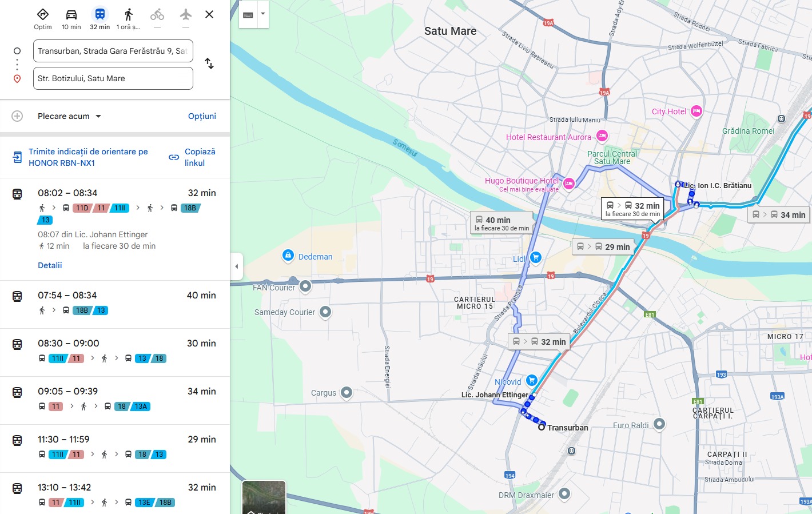812x514 pixels.
Task: Open route Opțiuni settings
Action: click(202, 115)
